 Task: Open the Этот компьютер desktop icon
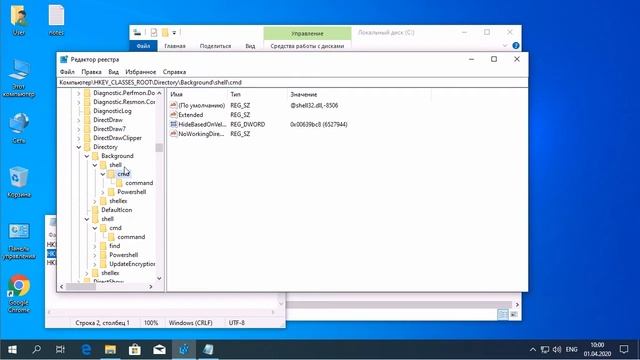point(19,78)
